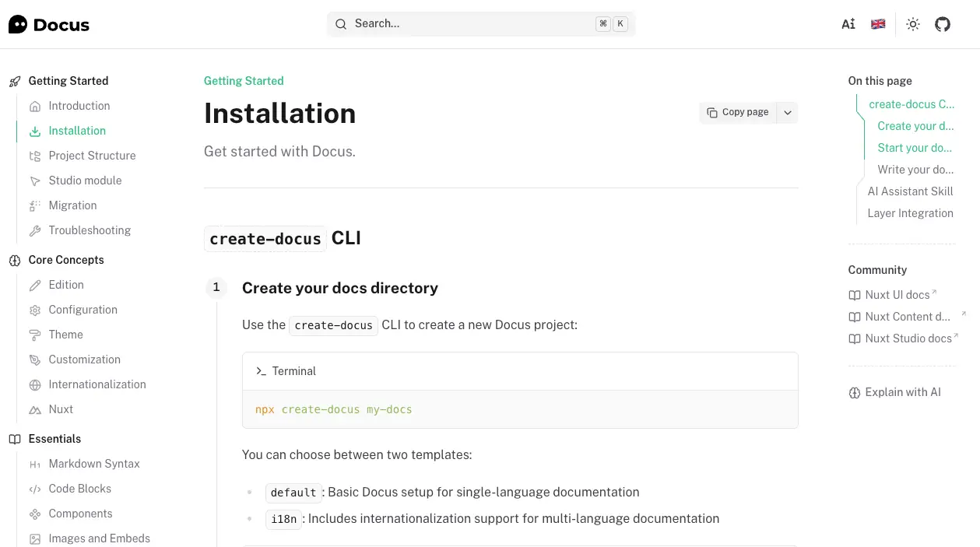Click the gear icon beside Configuration
980x547 pixels.
point(35,310)
